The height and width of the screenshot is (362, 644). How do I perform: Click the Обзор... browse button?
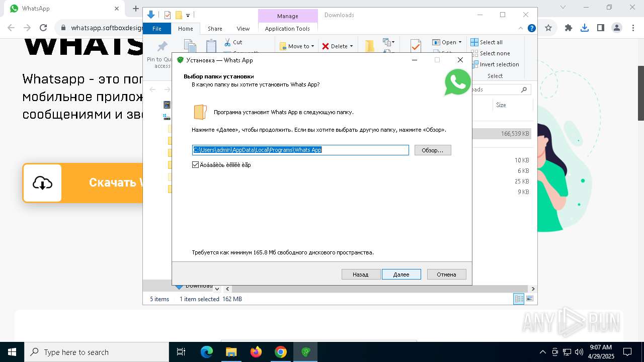(433, 150)
